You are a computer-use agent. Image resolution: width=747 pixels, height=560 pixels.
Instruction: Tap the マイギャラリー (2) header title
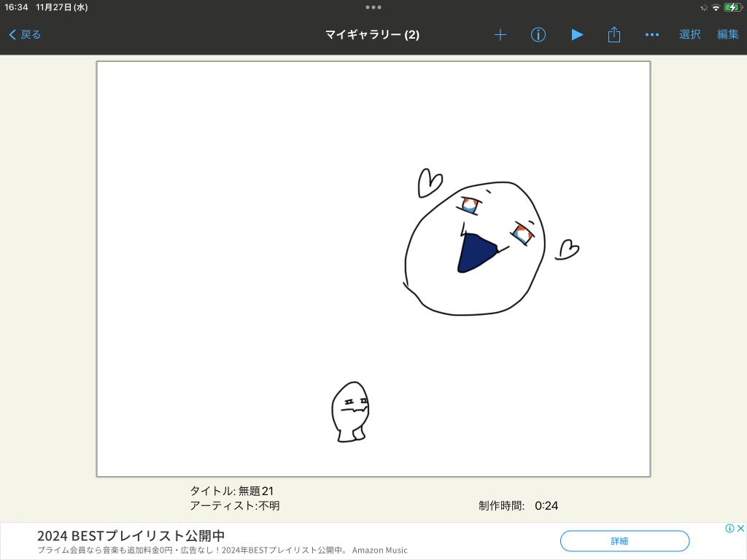tap(372, 34)
